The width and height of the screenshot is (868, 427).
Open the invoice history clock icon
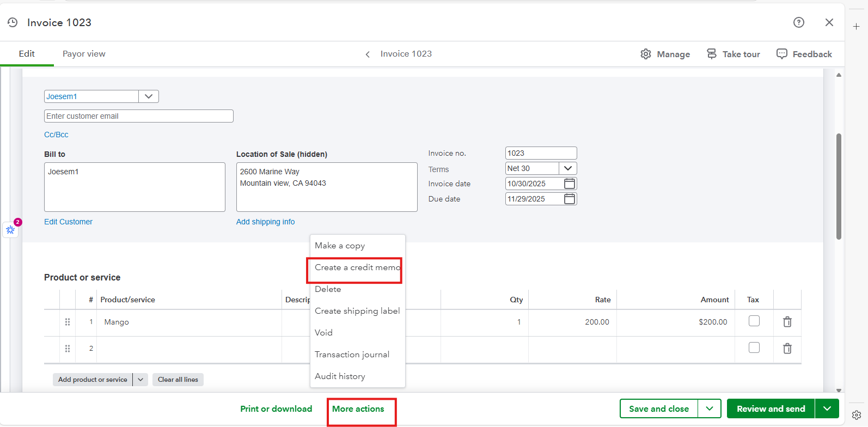13,22
